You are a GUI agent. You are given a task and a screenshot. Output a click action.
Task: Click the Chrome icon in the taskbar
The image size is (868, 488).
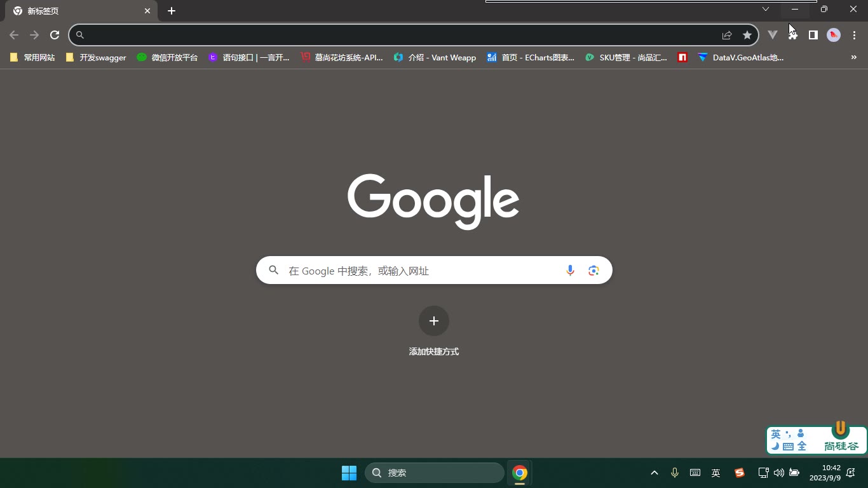tap(520, 473)
